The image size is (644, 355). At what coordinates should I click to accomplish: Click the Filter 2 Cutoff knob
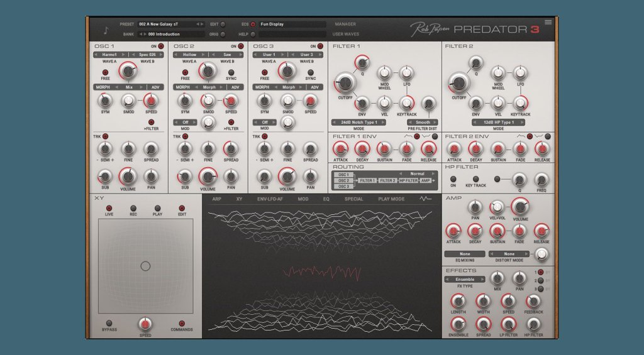pos(458,82)
